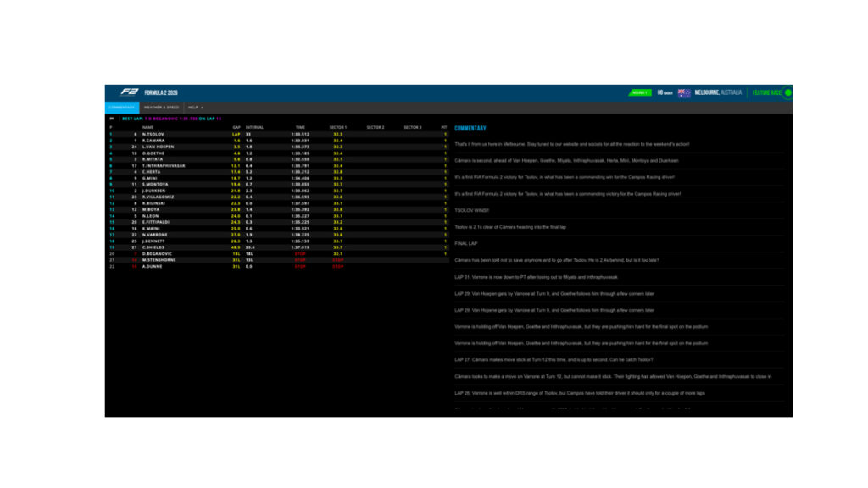Open the INTERVAL column header dropdown
The image size is (868, 488).
pyautogui.click(x=253, y=127)
